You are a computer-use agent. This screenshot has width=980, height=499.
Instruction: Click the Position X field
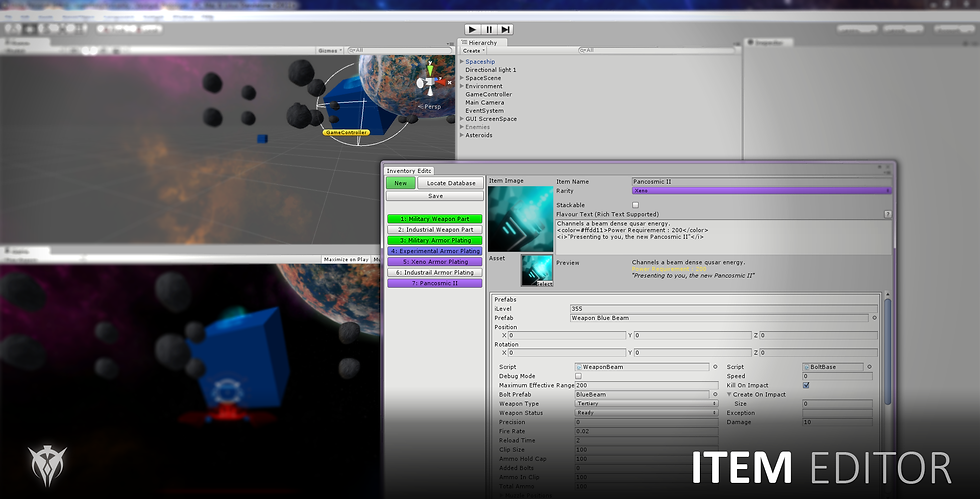coord(568,336)
